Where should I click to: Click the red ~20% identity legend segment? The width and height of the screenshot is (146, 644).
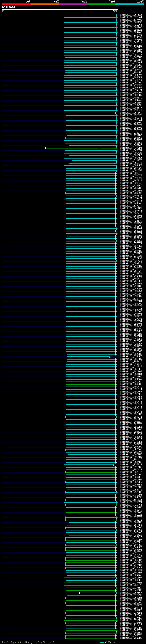click(x=16, y=4)
